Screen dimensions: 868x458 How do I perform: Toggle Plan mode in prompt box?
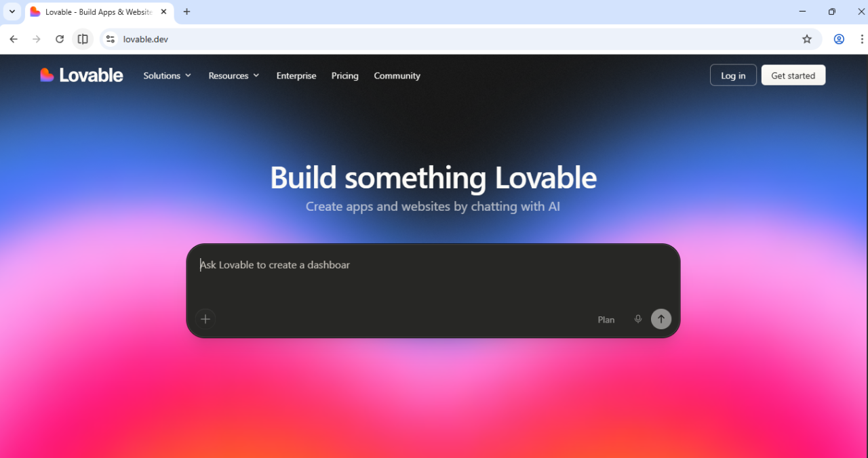(606, 320)
